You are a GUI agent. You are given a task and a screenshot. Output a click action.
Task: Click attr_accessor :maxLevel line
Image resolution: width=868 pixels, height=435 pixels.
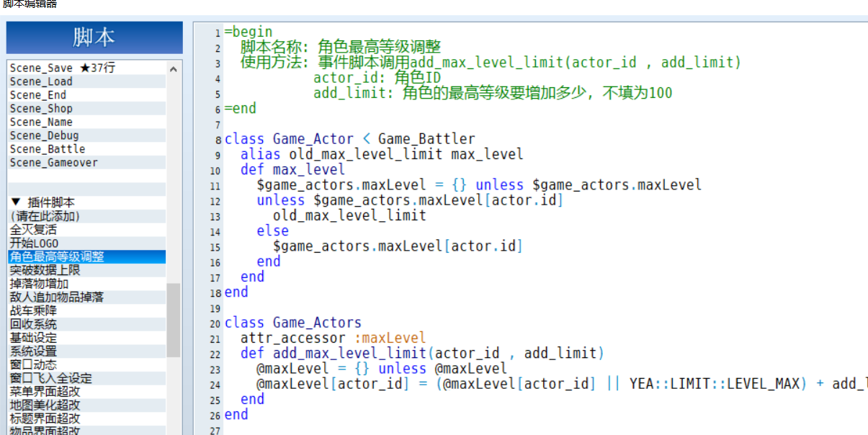click(334, 338)
